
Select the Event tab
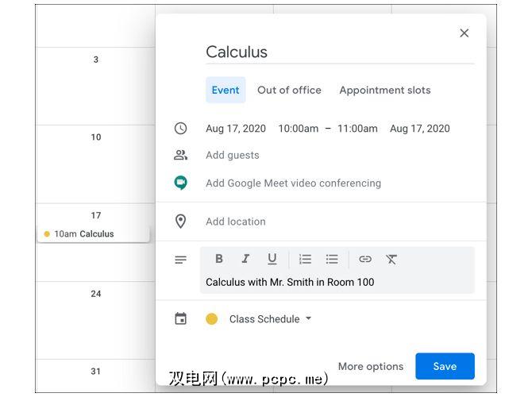coord(226,90)
